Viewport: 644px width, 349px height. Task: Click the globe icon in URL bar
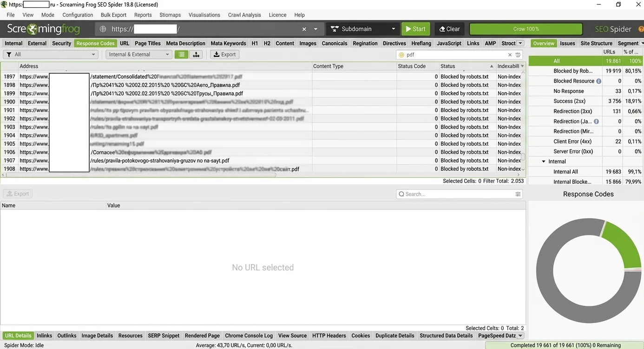tap(103, 29)
